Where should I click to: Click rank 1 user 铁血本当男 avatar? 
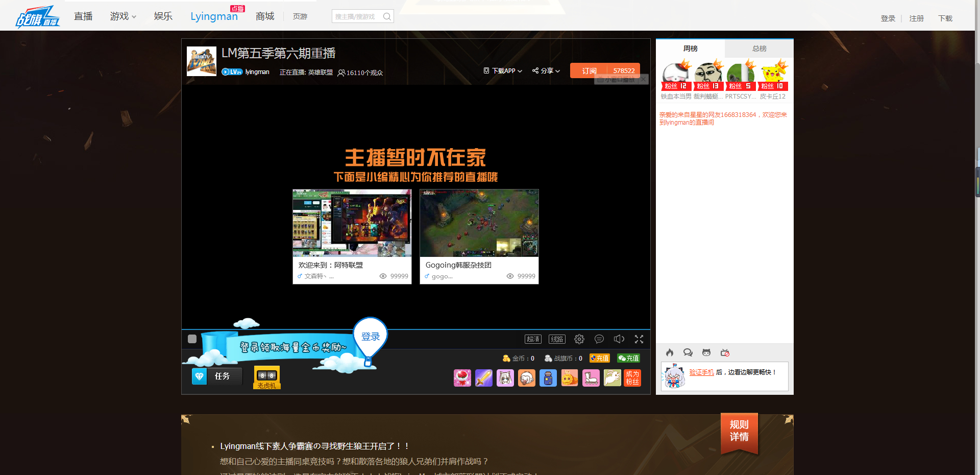(676, 76)
